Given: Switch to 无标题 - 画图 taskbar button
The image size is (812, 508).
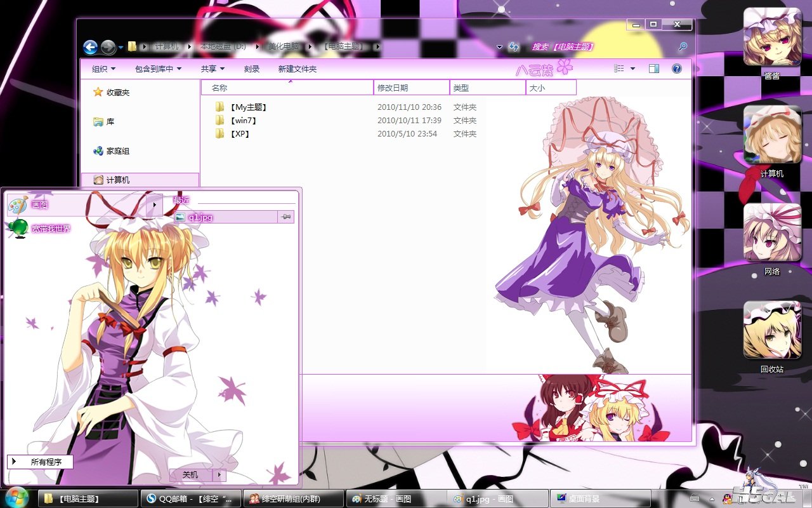Looking at the screenshot, I should (x=396, y=498).
